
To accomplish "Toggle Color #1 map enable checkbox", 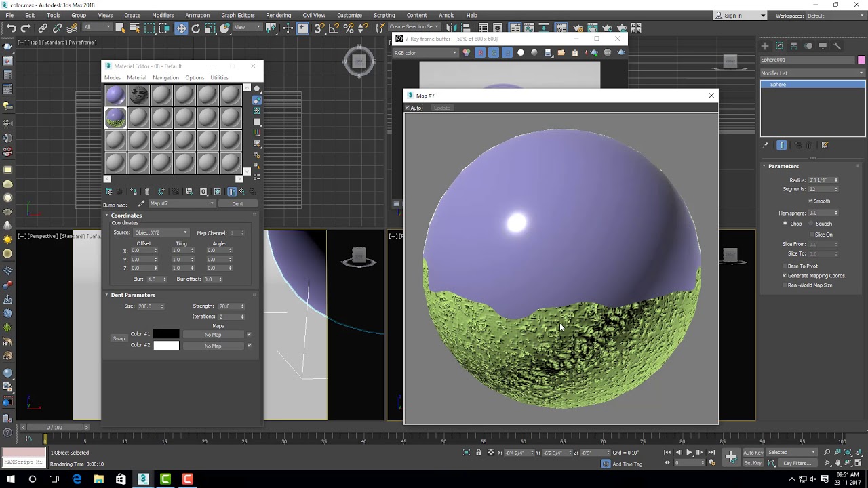I will pyautogui.click(x=249, y=334).
